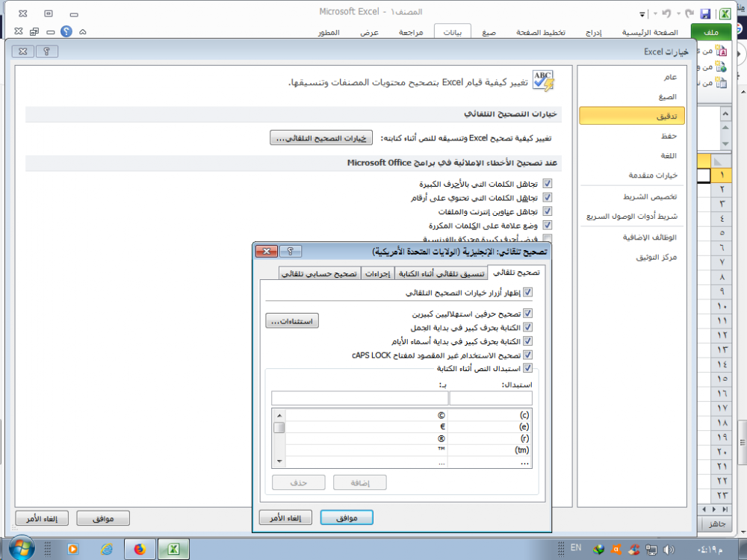This screenshot has height=560, width=747.
Task: Click the Undo arrow icon in the title bar
Action: pyautogui.click(x=667, y=13)
